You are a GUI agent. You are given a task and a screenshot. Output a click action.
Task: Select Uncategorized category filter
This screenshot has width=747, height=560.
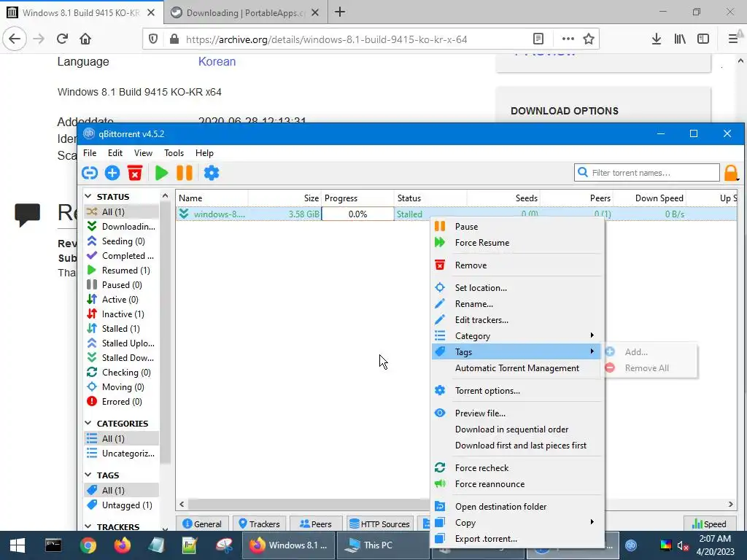click(x=122, y=454)
